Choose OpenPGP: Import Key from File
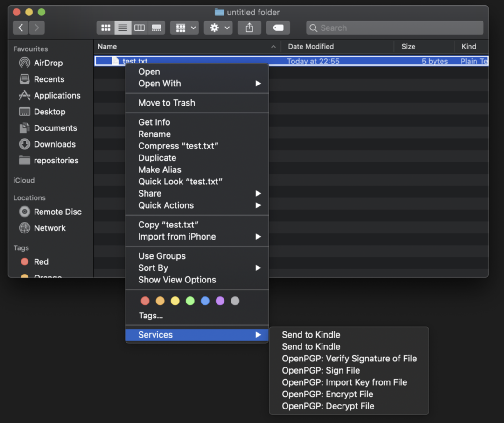 click(x=349, y=382)
